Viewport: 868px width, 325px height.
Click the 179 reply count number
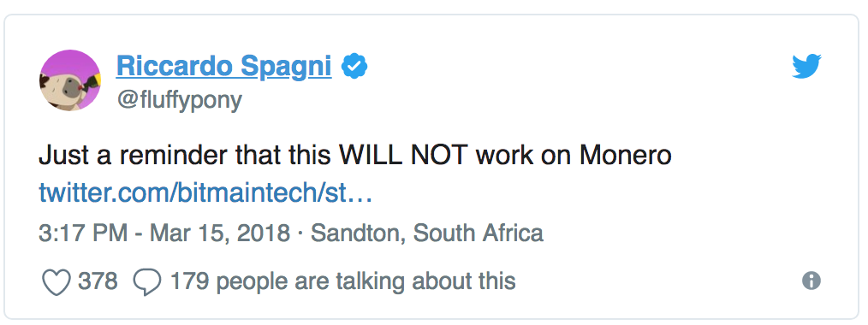click(189, 282)
